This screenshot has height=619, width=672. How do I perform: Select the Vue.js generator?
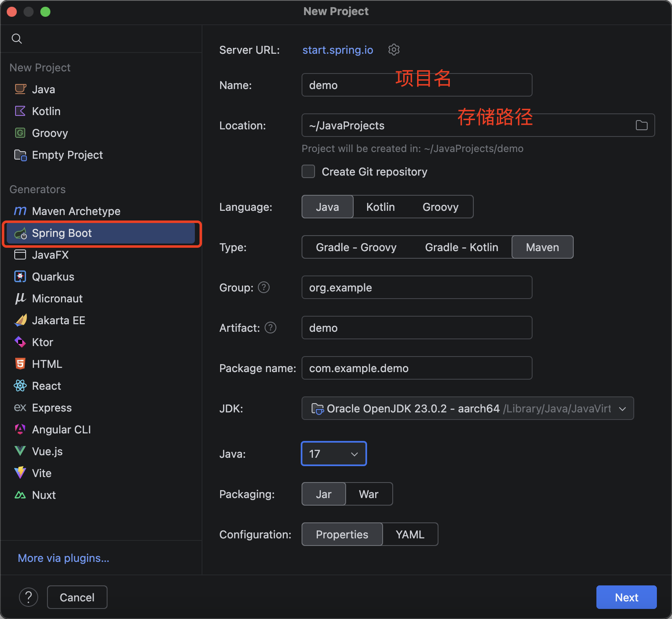point(47,451)
